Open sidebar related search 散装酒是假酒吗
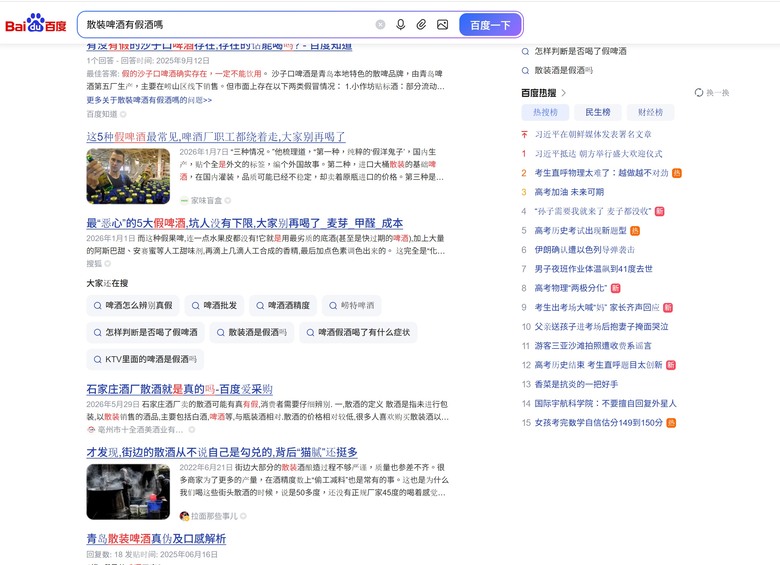 [x=564, y=71]
